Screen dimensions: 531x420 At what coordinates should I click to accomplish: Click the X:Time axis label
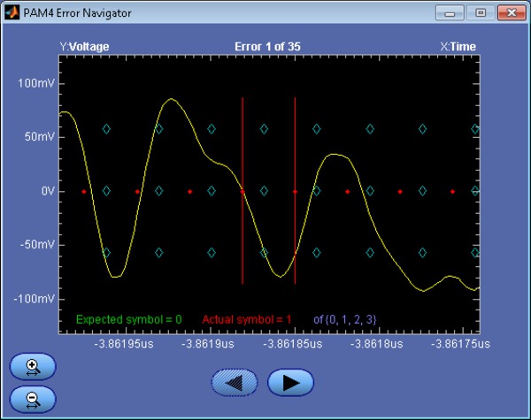point(458,47)
